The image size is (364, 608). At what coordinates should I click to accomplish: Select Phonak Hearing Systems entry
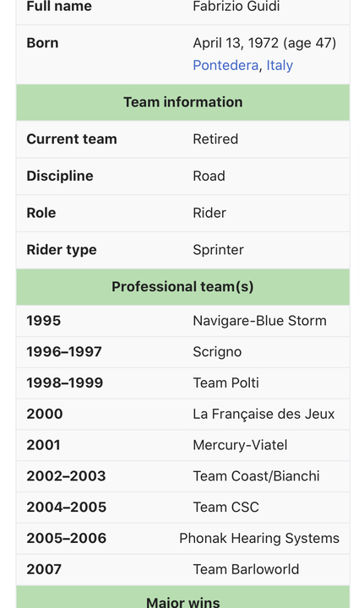[259, 538]
